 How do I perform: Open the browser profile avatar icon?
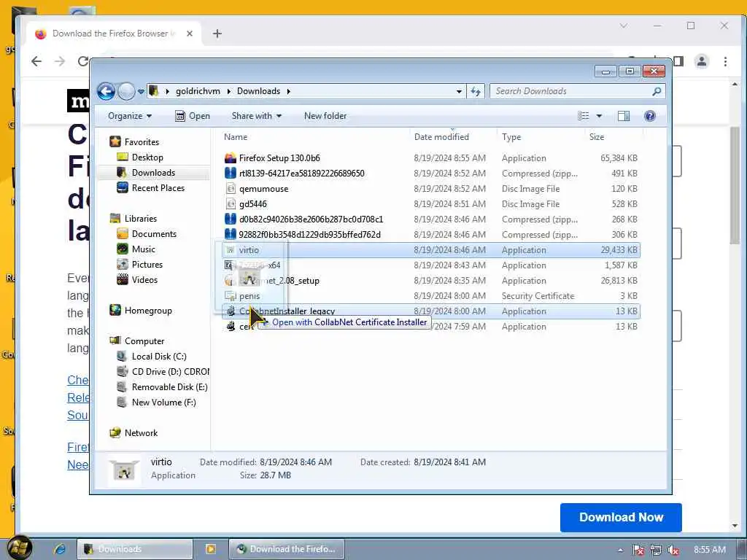701,61
